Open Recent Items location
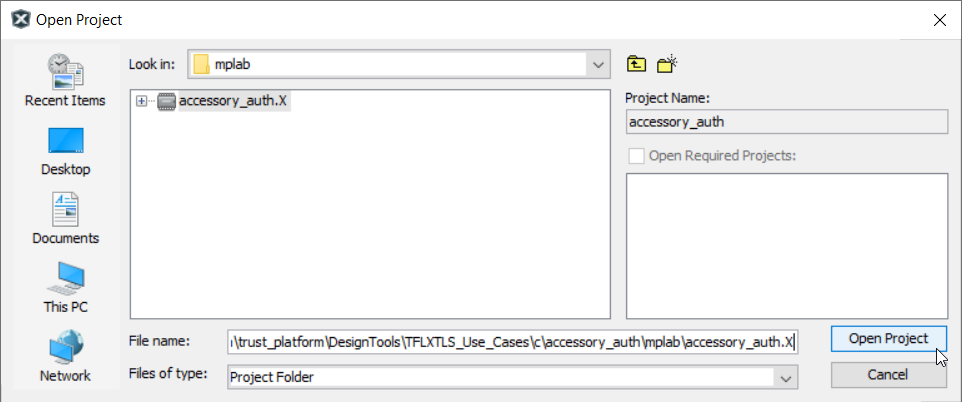The width and height of the screenshot is (962, 402). click(65, 80)
